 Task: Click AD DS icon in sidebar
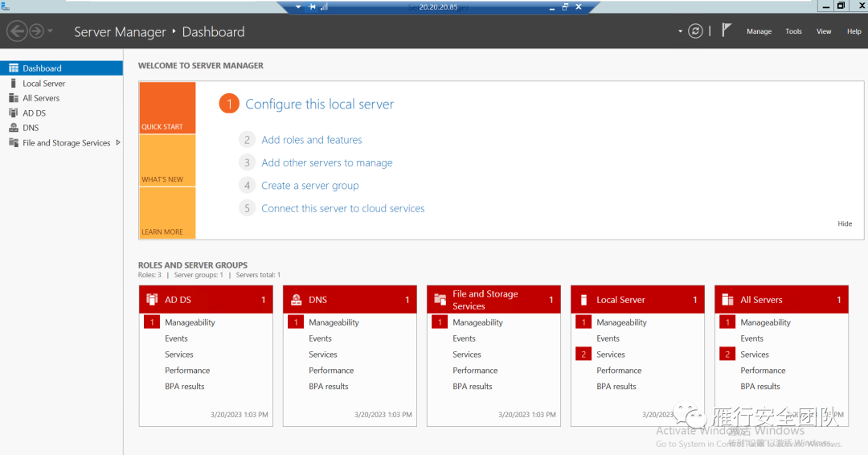pyautogui.click(x=14, y=113)
